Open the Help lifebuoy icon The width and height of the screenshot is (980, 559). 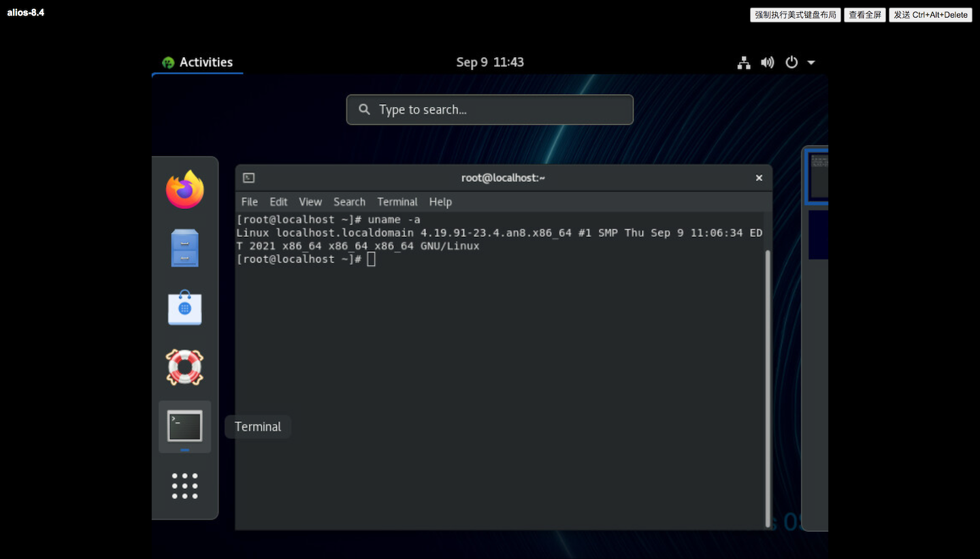tap(184, 367)
